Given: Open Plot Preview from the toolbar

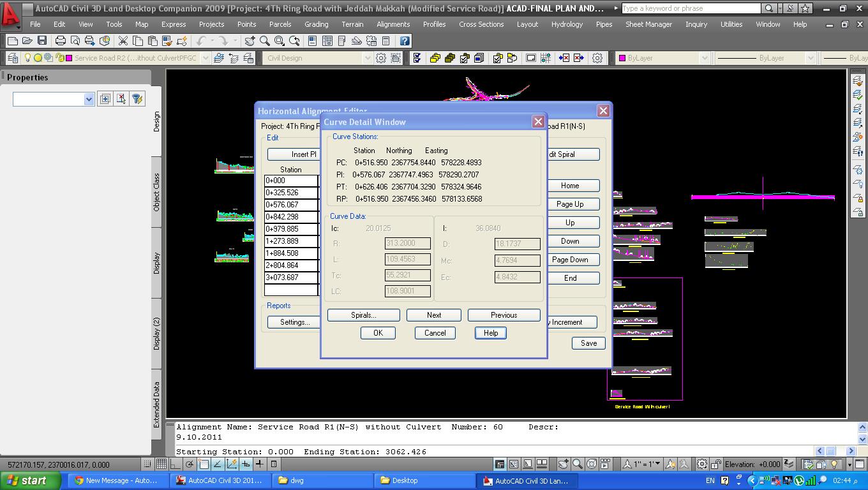Looking at the screenshot, I should 75,41.
